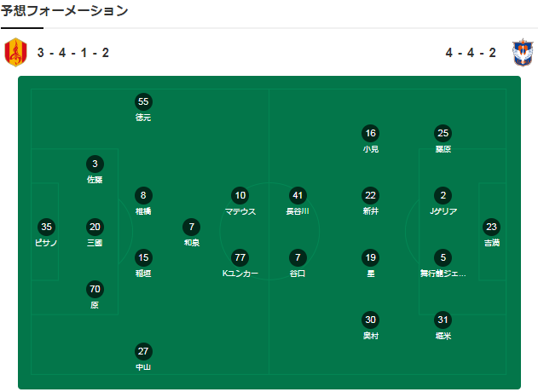
Task: Click the 舞行龍ジェ… player name
Action: (443, 274)
